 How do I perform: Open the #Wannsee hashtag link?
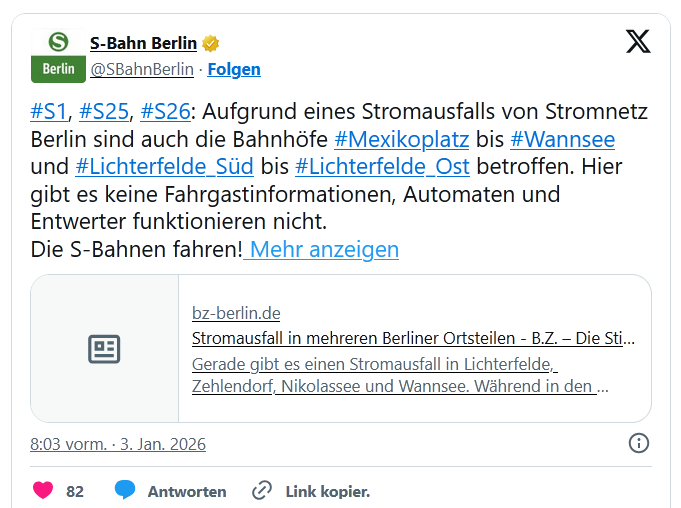pyautogui.click(x=562, y=139)
